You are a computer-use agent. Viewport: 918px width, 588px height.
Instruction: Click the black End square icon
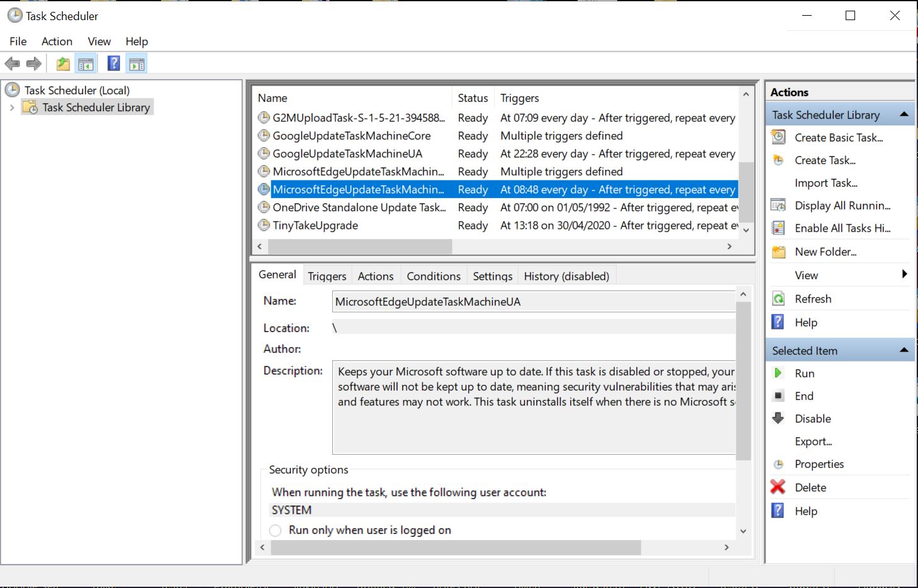click(x=778, y=396)
